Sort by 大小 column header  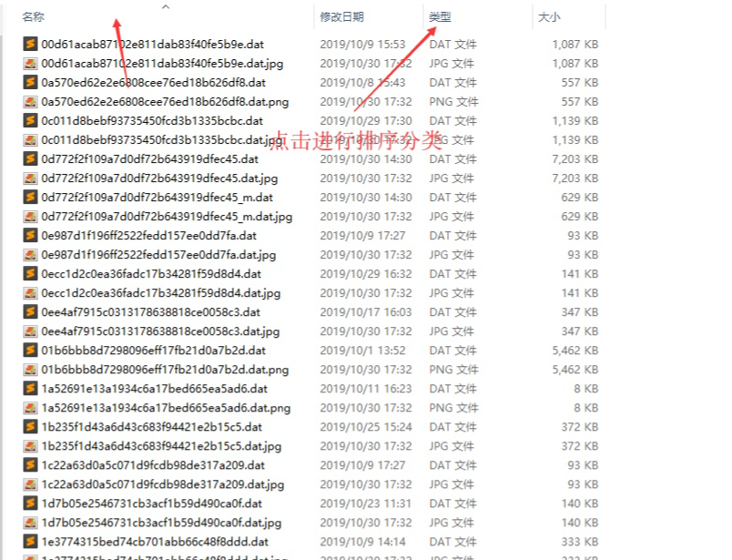[x=550, y=17]
